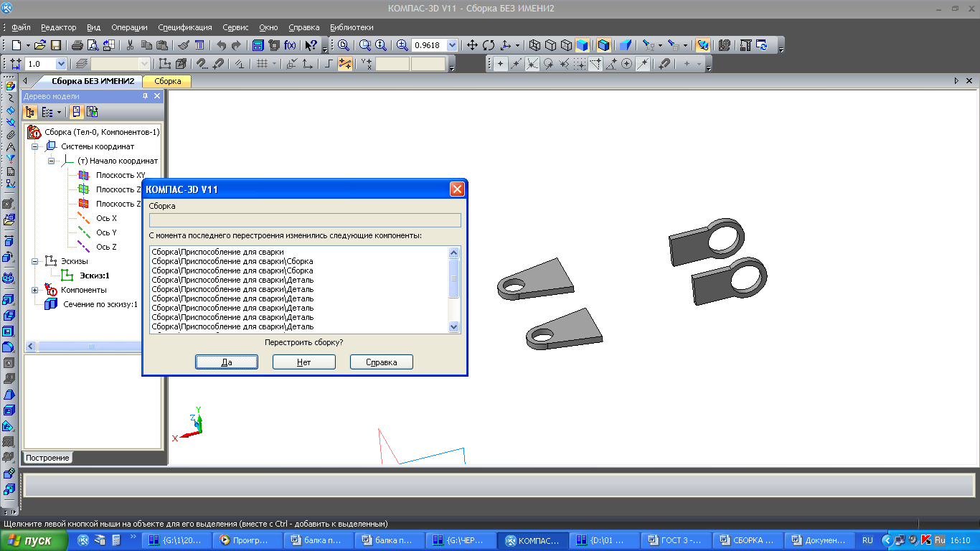Select the Построение tab below the tree
This screenshot has width=980, height=551.
point(49,458)
